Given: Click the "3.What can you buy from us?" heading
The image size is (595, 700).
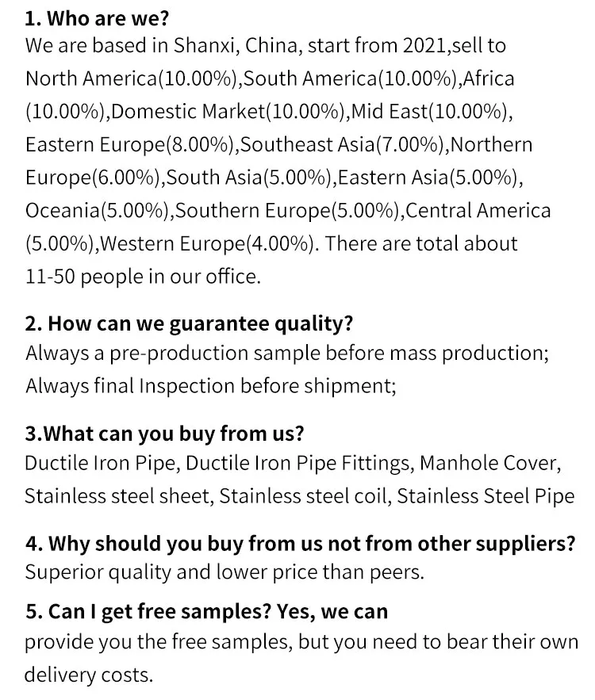Looking at the screenshot, I should point(164,434).
